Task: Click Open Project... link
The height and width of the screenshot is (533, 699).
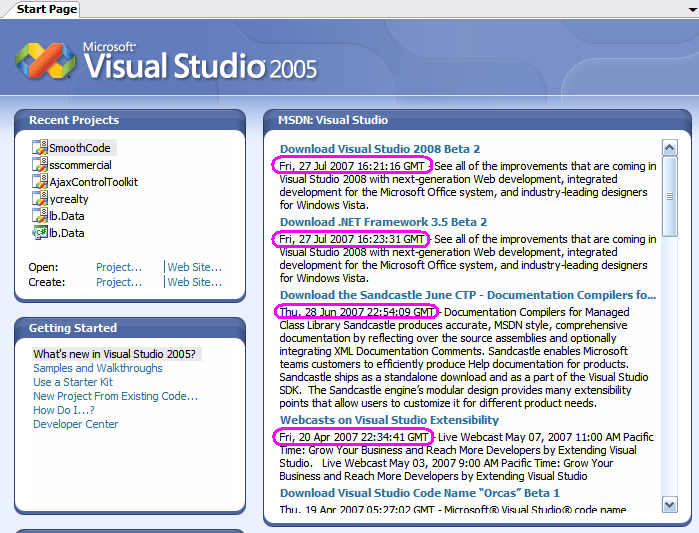Action: tap(119, 267)
